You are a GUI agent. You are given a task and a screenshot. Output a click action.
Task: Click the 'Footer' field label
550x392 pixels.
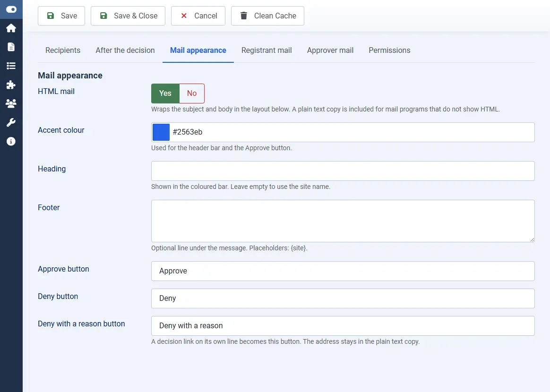[49, 207]
